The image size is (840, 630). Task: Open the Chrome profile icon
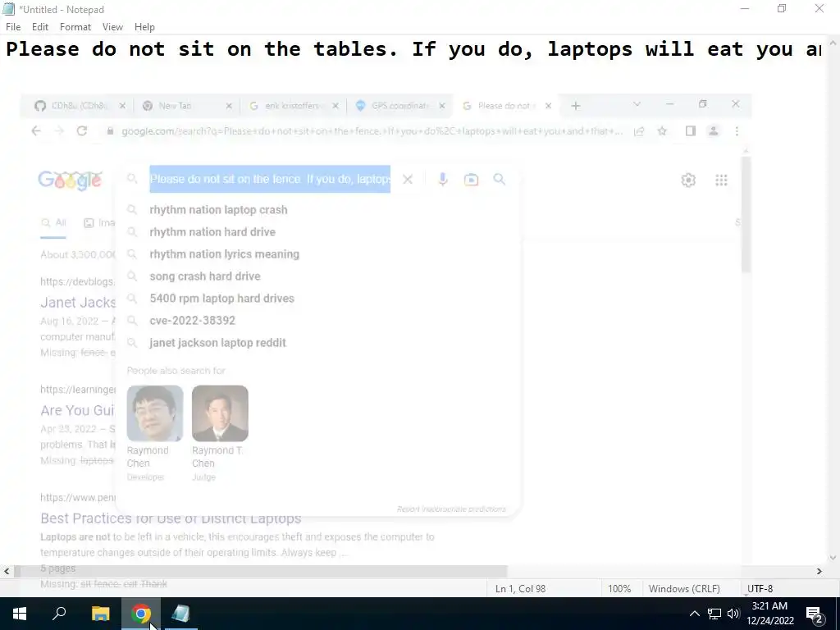pos(713,131)
